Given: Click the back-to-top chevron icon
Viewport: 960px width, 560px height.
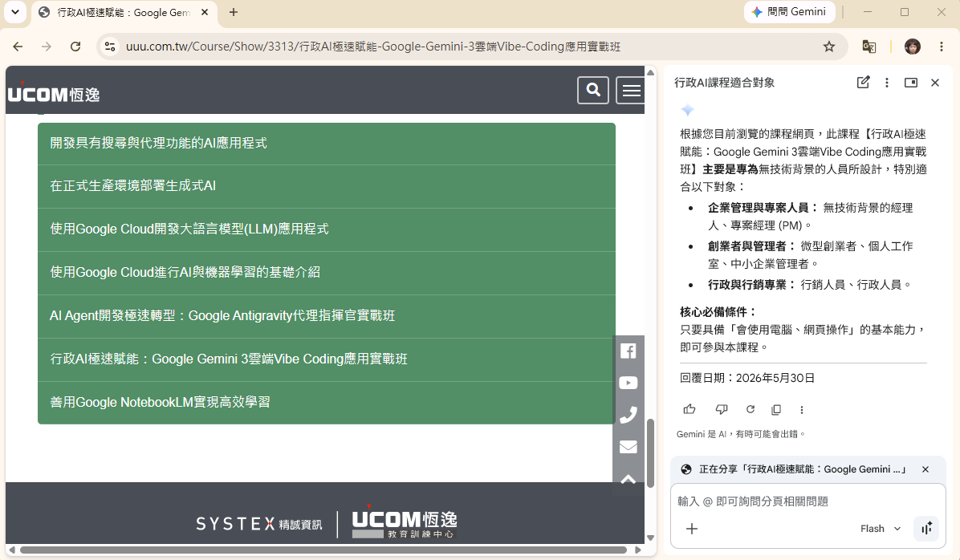Looking at the screenshot, I should click(x=628, y=479).
